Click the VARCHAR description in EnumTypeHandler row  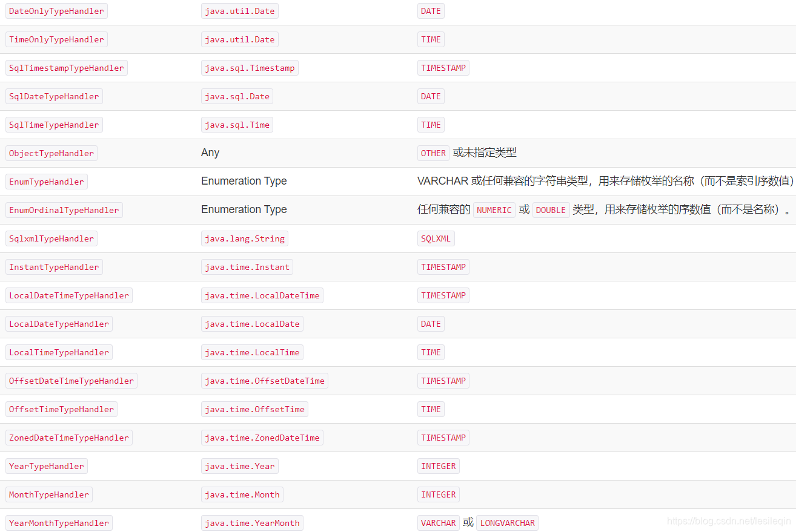[606, 181]
